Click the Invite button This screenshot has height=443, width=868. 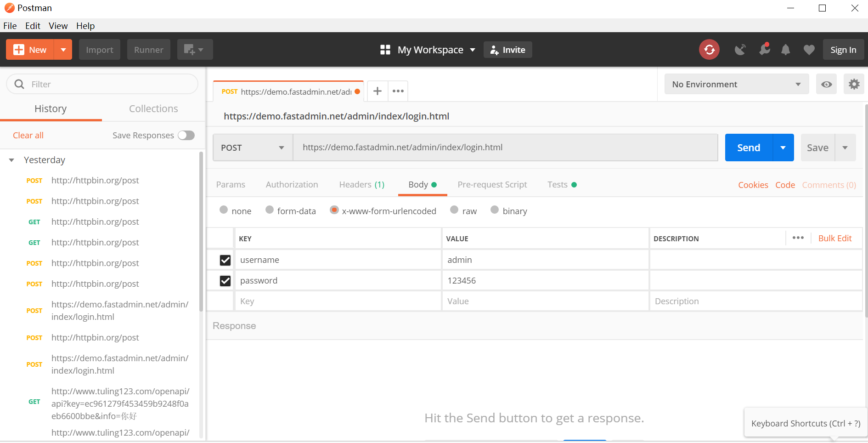click(x=507, y=50)
